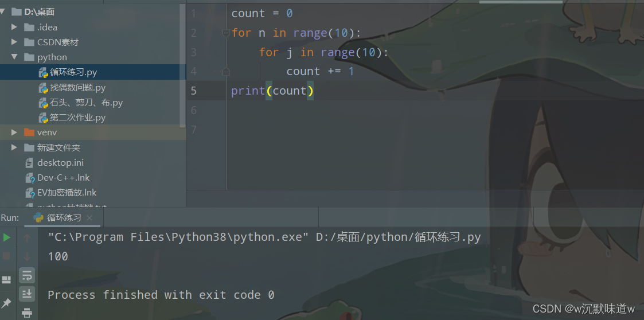
Task: Select the 新建文件夹 folder
Action: pyautogui.click(x=58, y=147)
